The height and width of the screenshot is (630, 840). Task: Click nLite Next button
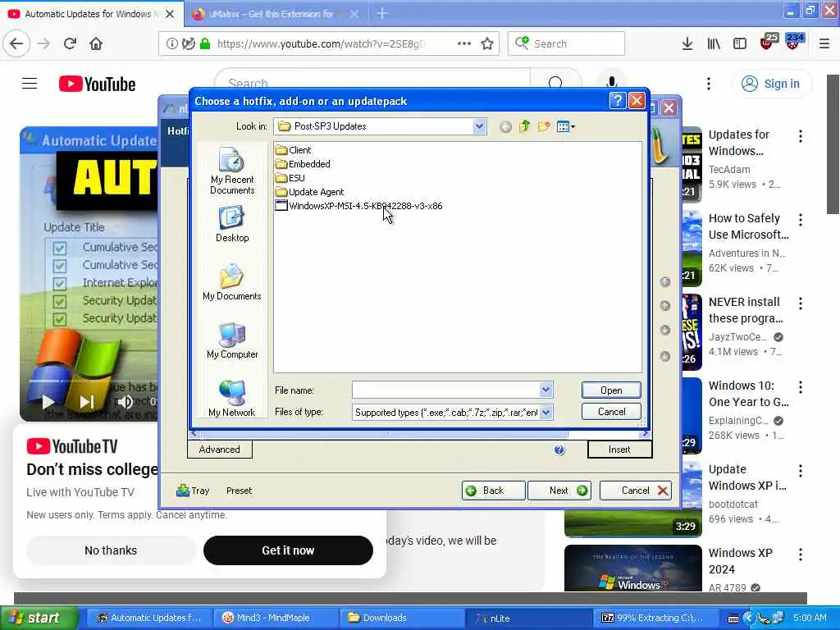pyautogui.click(x=559, y=491)
